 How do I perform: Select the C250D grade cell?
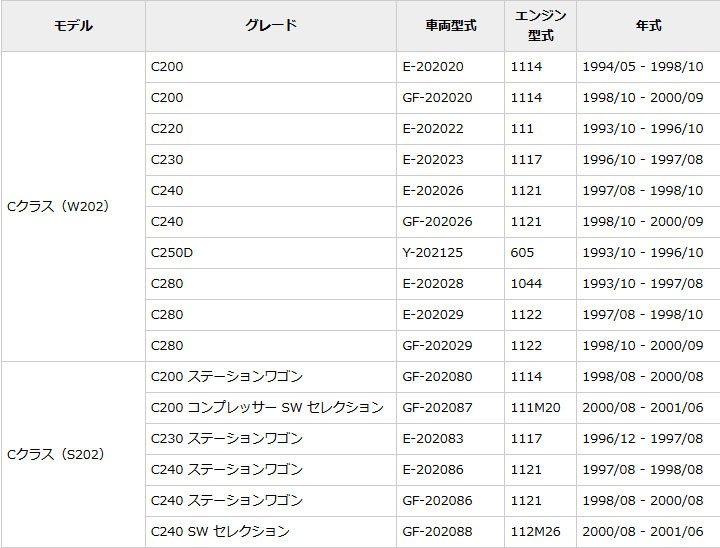tap(271, 253)
